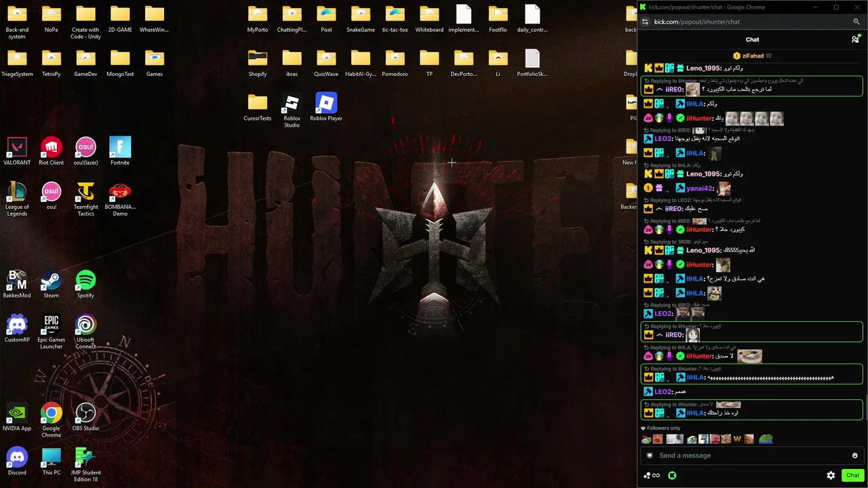This screenshot has width=868, height=488.
Task: Select the Back-end system folder
Action: (x=17, y=22)
